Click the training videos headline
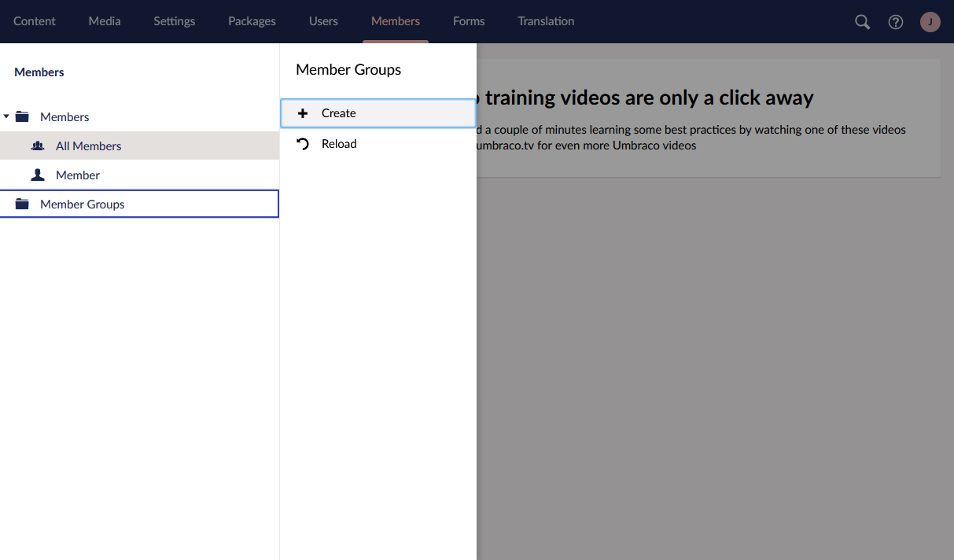 [646, 98]
